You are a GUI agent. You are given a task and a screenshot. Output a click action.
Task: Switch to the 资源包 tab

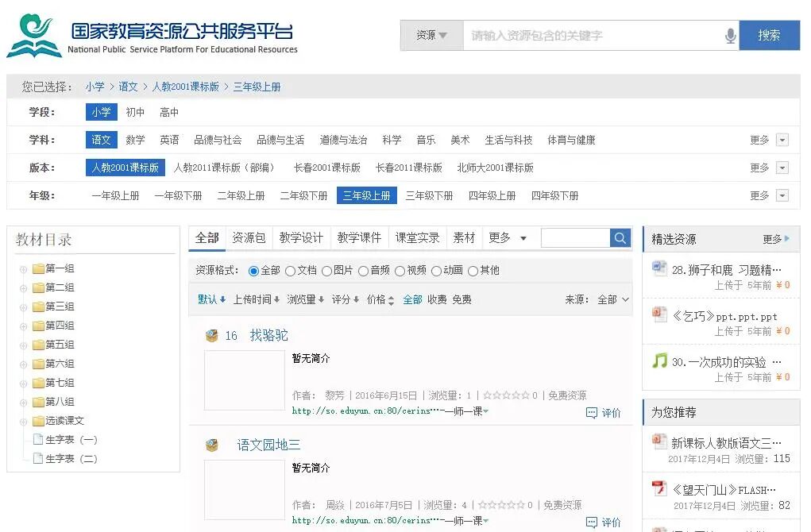249,238
